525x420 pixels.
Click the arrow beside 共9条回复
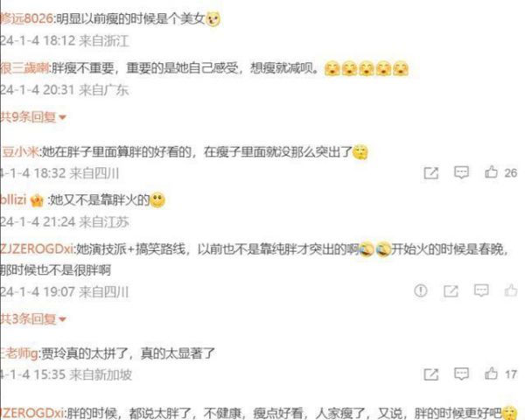point(62,117)
